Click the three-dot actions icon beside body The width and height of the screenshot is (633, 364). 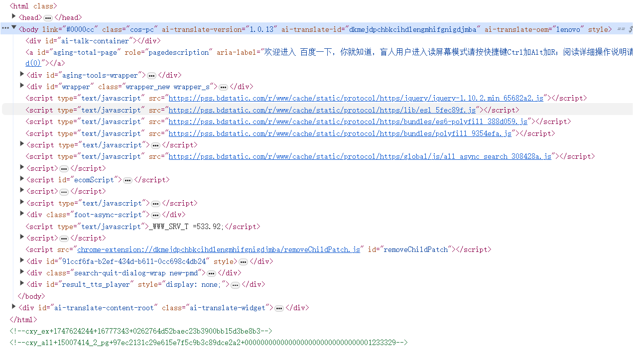click(x=5, y=28)
